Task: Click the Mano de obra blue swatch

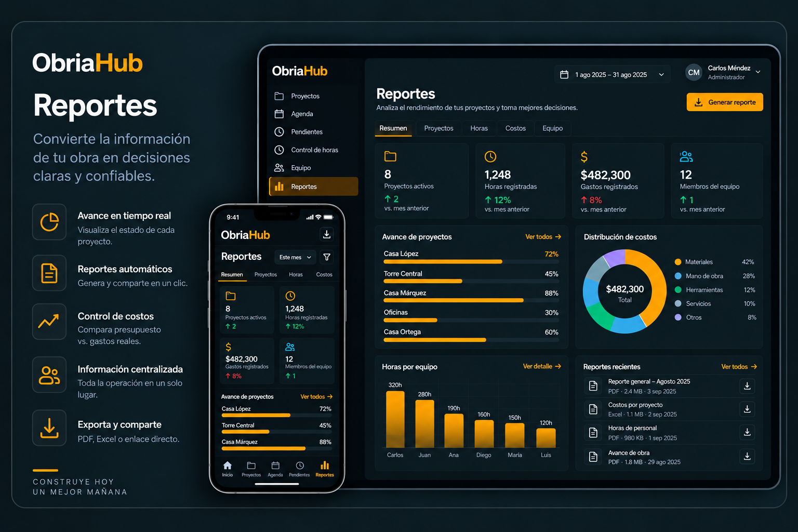Action: tap(678, 276)
